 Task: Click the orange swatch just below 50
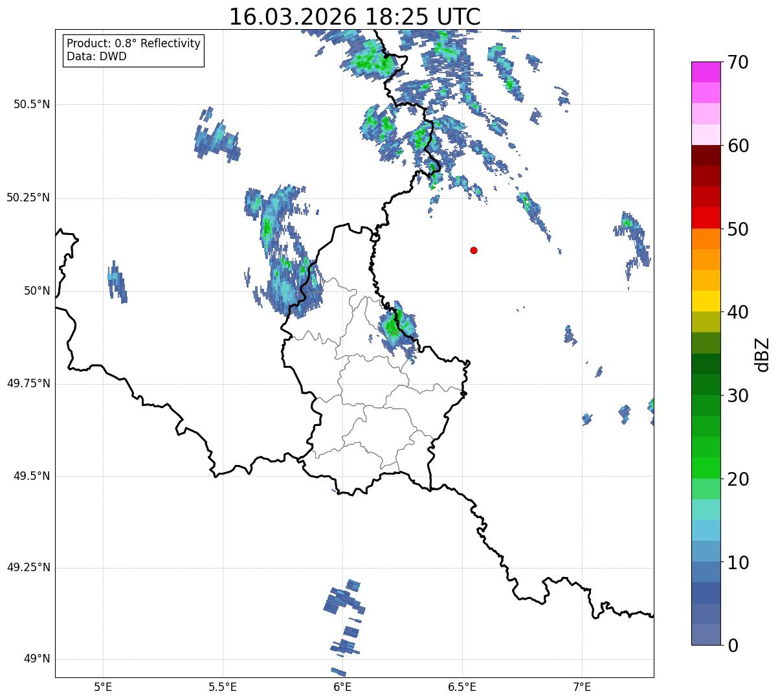pyautogui.click(x=706, y=239)
